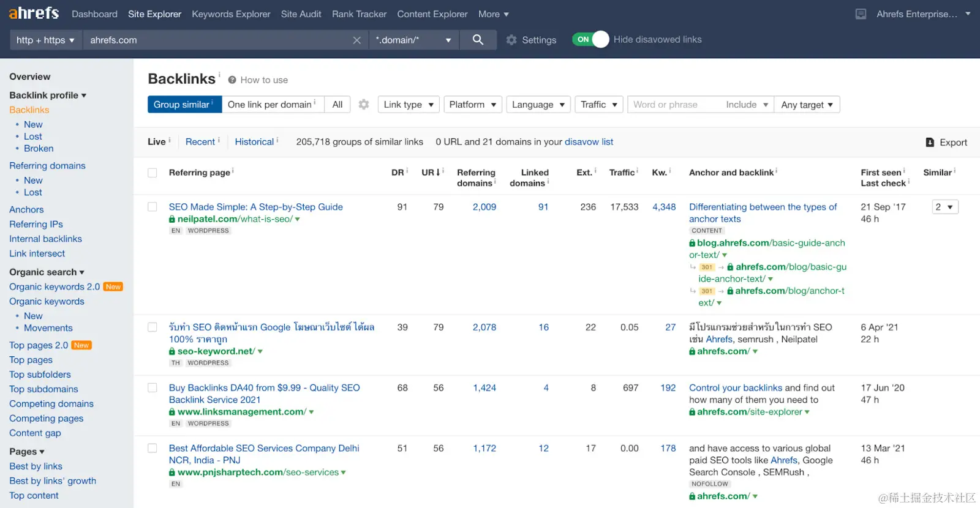Screen dimensions: 980x508
Task: Open the Settings gear icon
Action: point(511,40)
